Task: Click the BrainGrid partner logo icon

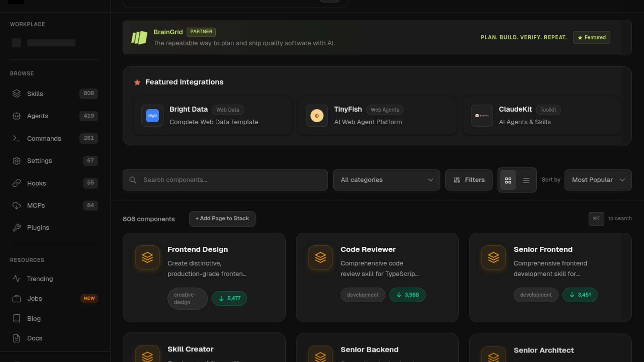Action: pyautogui.click(x=139, y=38)
